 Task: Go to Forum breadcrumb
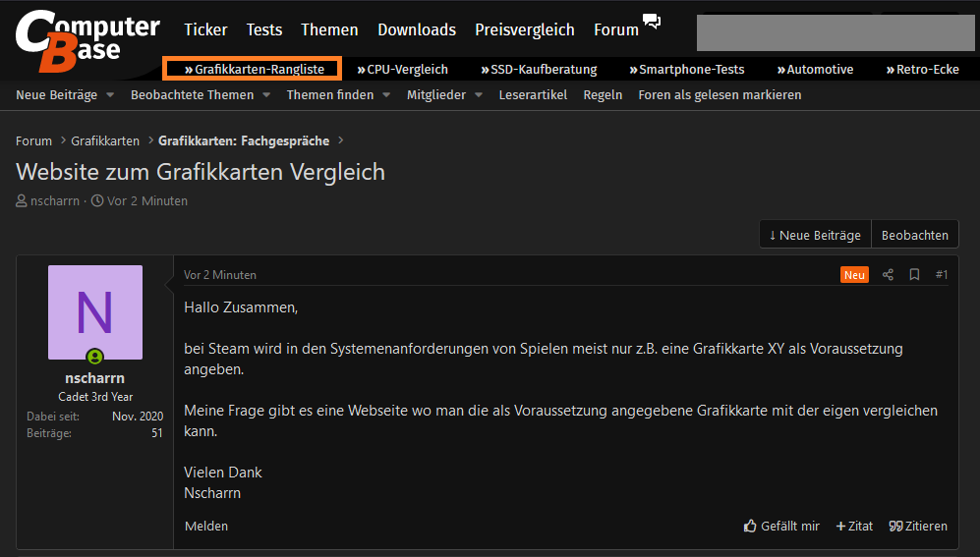pos(33,141)
